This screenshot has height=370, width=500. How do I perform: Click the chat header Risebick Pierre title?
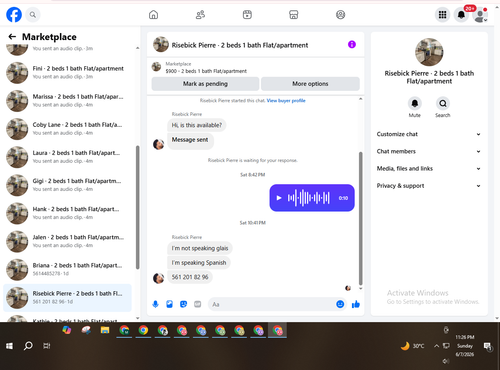pos(240,45)
